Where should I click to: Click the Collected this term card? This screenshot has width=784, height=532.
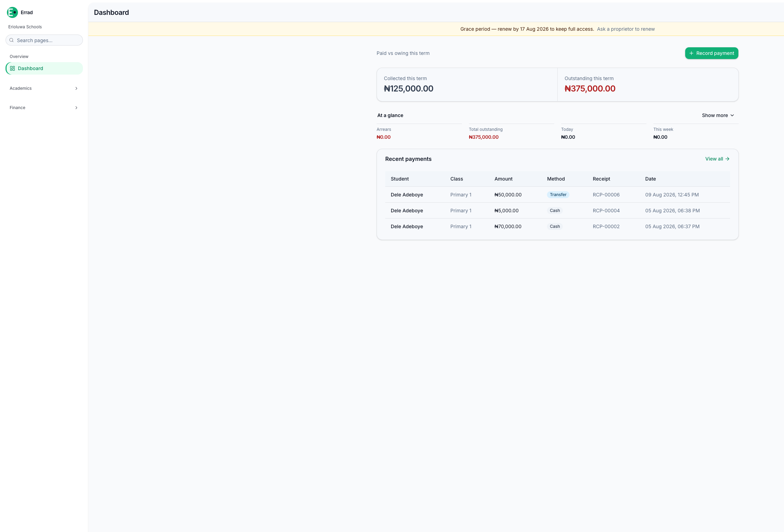pos(467,85)
